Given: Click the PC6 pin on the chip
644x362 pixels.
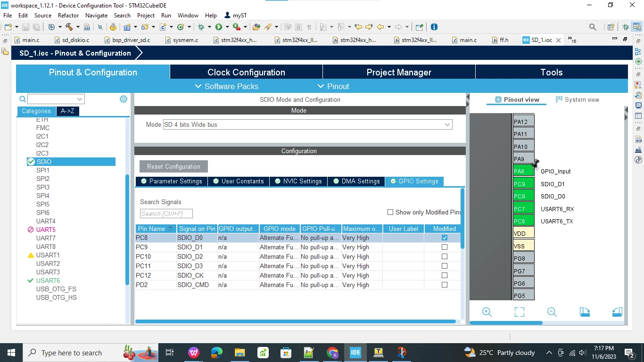Looking at the screenshot, I should click(x=523, y=221).
